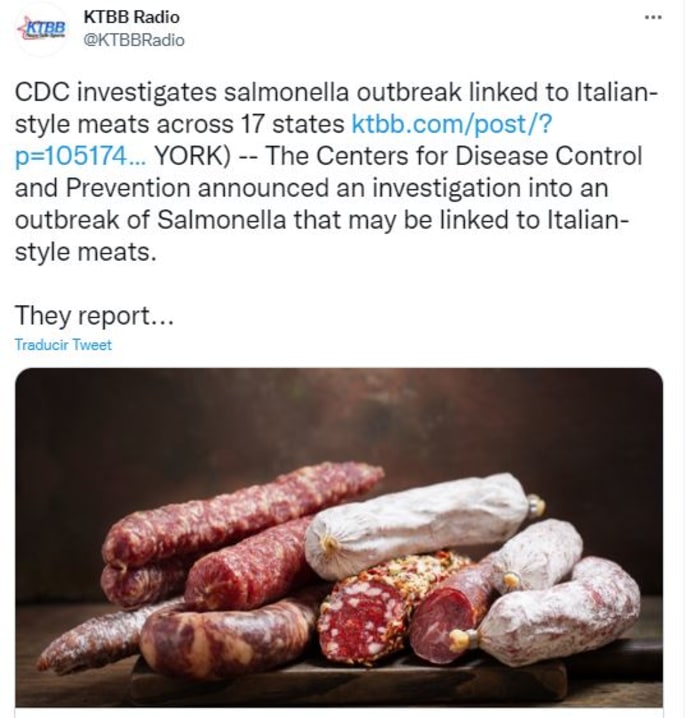This screenshot has width=700, height=718.
Task: Click the "17 states" phrase in the tweet
Action: tap(300, 125)
